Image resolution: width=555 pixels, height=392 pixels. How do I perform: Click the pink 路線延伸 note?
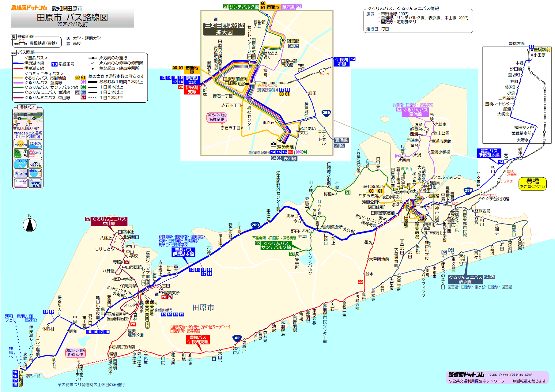point(75,352)
